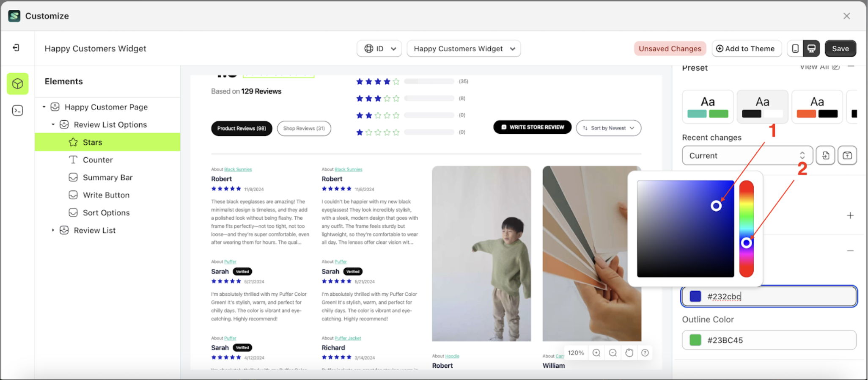Click the green Outline Color swatch

pyautogui.click(x=695, y=340)
